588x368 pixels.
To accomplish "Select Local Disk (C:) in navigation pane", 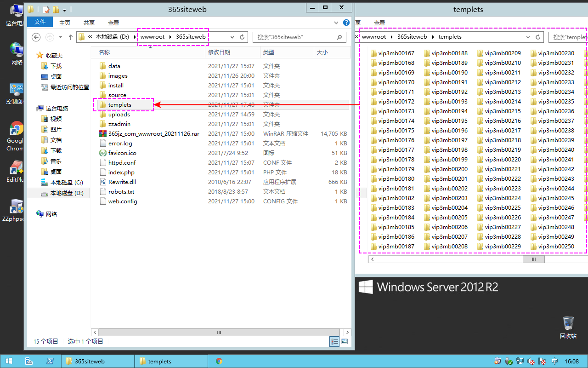I will click(x=67, y=183).
